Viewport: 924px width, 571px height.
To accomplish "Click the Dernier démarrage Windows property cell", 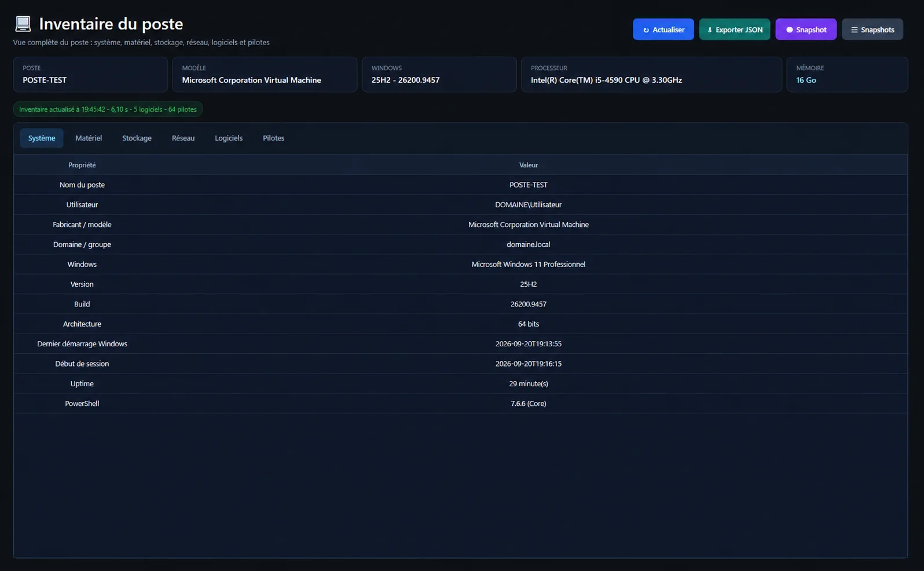I will click(82, 344).
